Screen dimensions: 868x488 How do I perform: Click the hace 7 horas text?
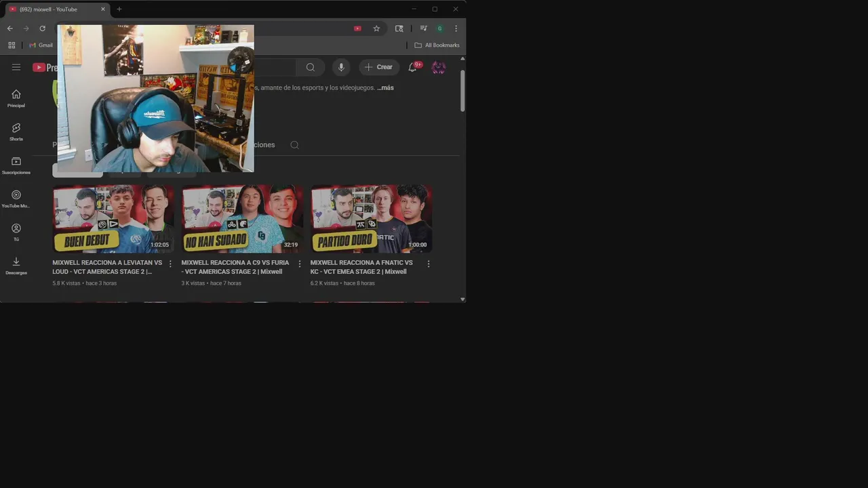click(226, 283)
